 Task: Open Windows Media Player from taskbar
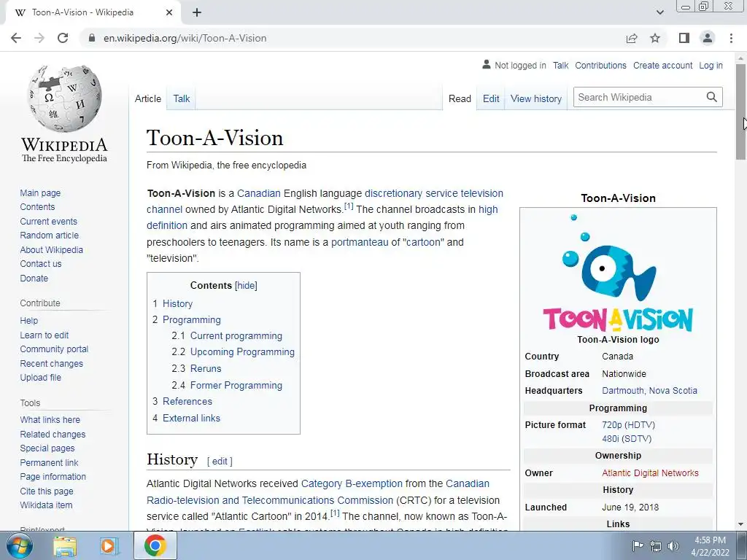109,545
